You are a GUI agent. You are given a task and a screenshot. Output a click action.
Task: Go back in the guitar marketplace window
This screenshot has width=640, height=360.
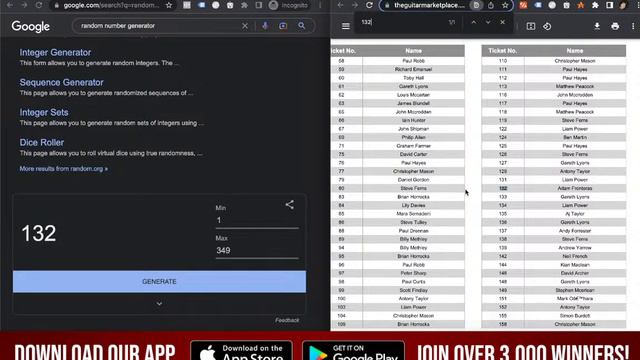click(340, 5)
